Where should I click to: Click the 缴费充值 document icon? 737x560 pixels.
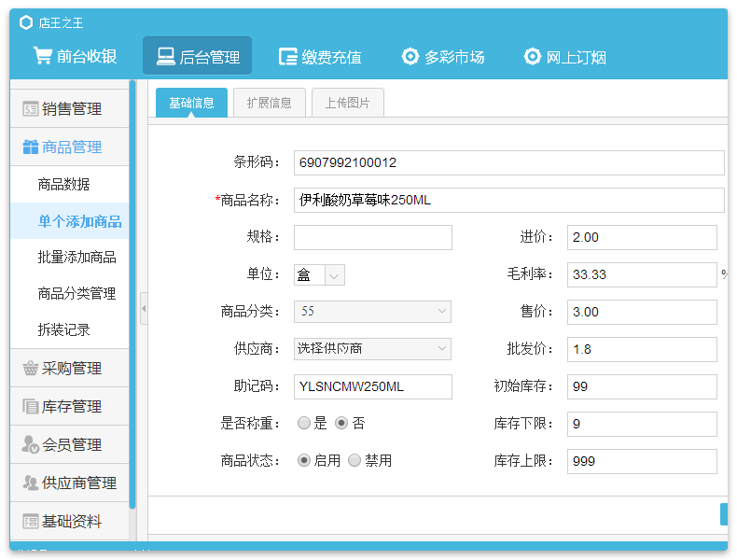[x=288, y=57]
